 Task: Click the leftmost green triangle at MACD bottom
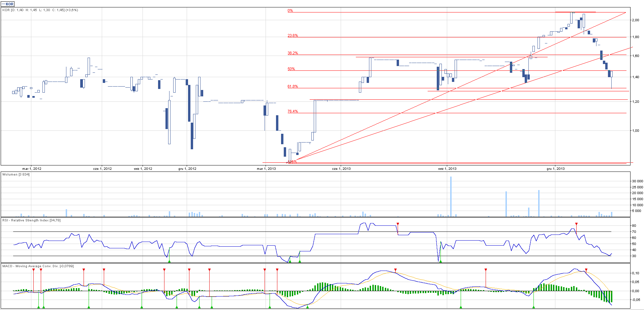click(x=38, y=307)
